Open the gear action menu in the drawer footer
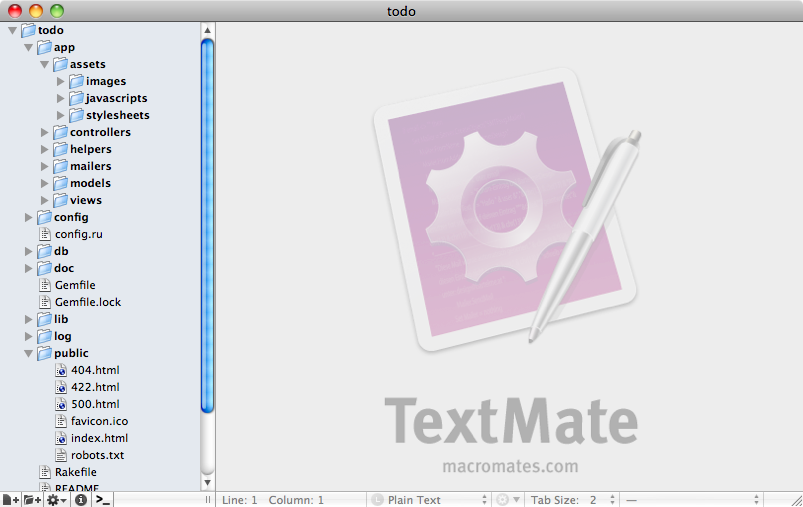803x507 pixels. click(56, 500)
